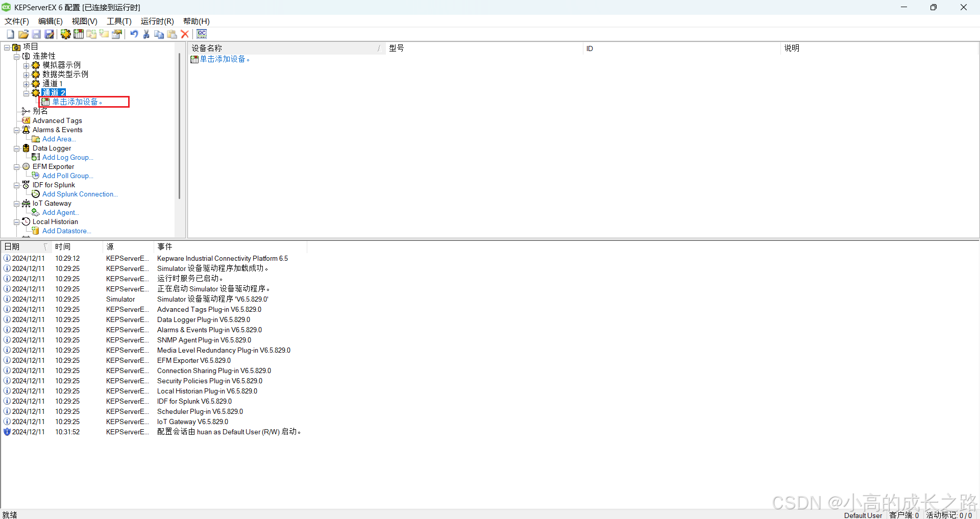Open the 帮助(H) menu

pos(197,21)
